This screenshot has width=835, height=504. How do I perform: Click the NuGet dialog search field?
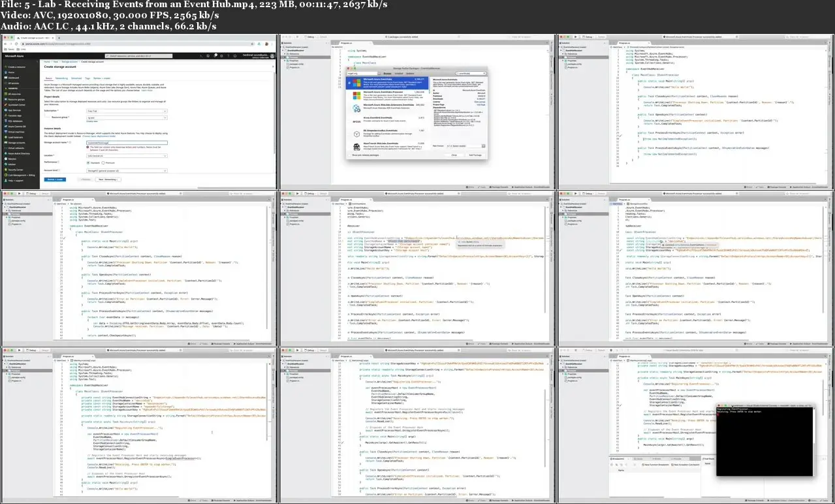(471, 73)
